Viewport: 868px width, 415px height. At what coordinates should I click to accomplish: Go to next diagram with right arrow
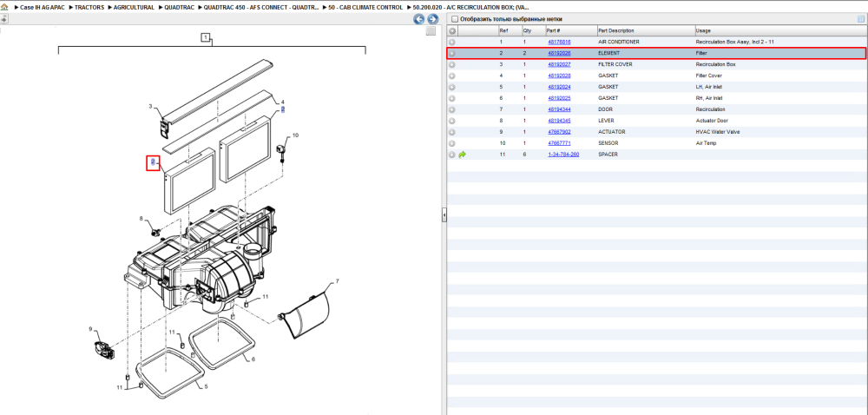click(433, 19)
